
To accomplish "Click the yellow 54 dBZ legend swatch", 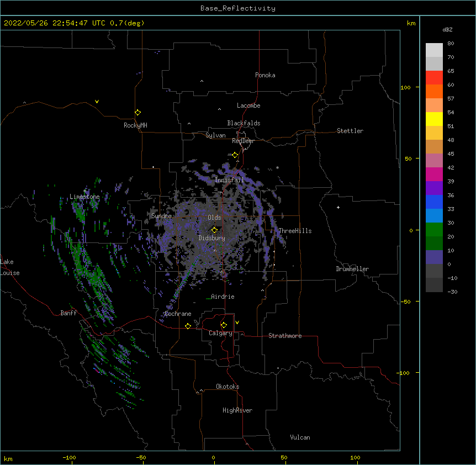I will coord(434,119).
